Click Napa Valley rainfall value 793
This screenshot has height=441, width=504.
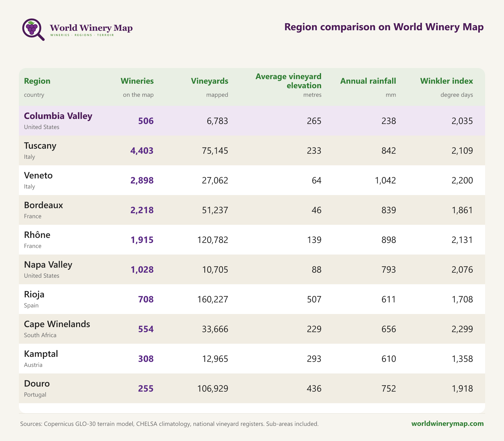[389, 270]
